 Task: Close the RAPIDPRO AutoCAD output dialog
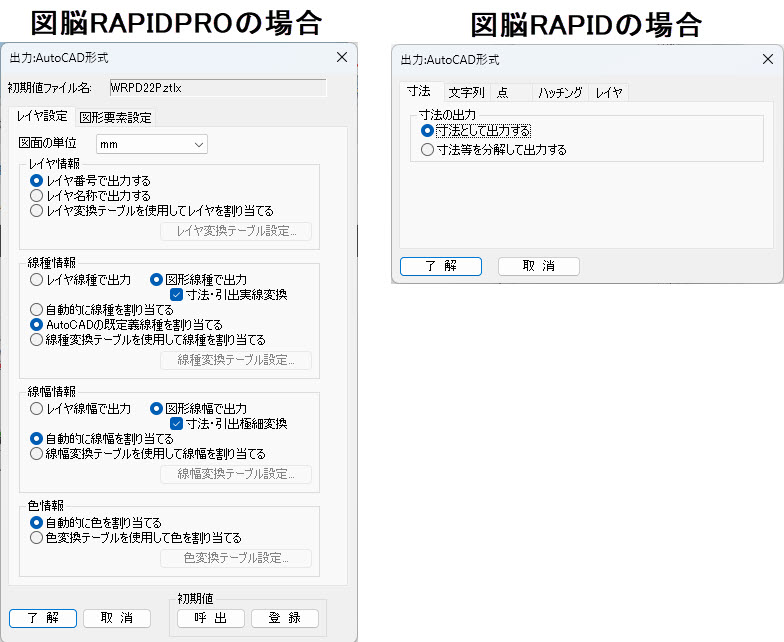342,57
